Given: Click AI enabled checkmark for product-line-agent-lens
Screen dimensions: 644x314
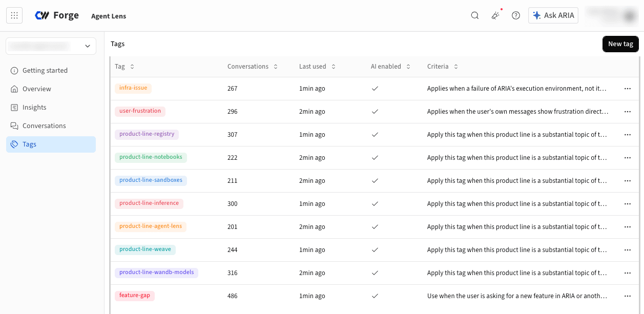Looking at the screenshot, I should coord(375,227).
